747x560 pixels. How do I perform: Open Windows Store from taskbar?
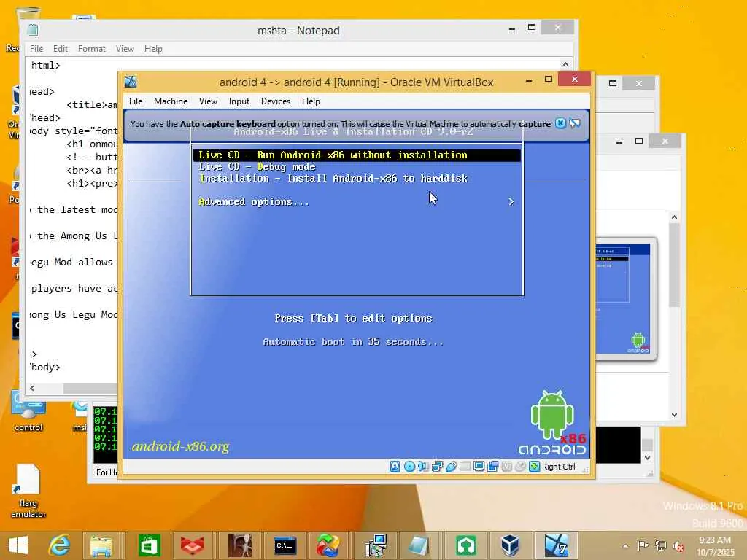click(x=149, y=545)
